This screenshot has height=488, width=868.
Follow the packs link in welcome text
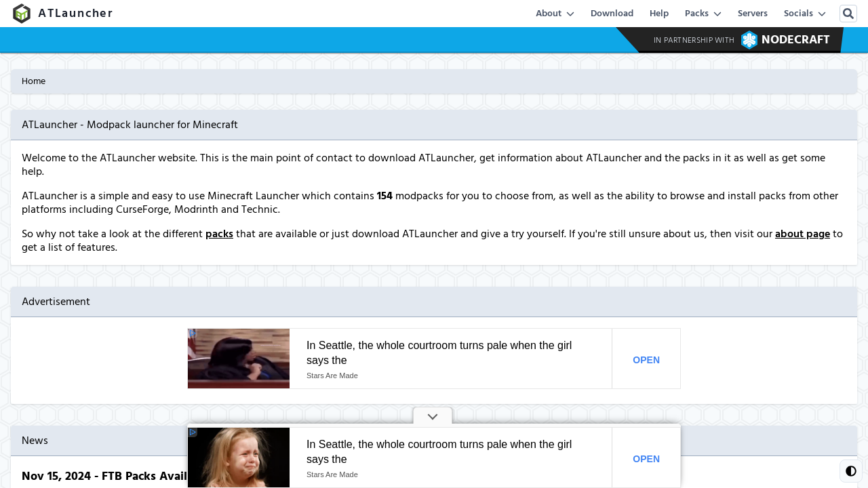(x=219, y=234)
